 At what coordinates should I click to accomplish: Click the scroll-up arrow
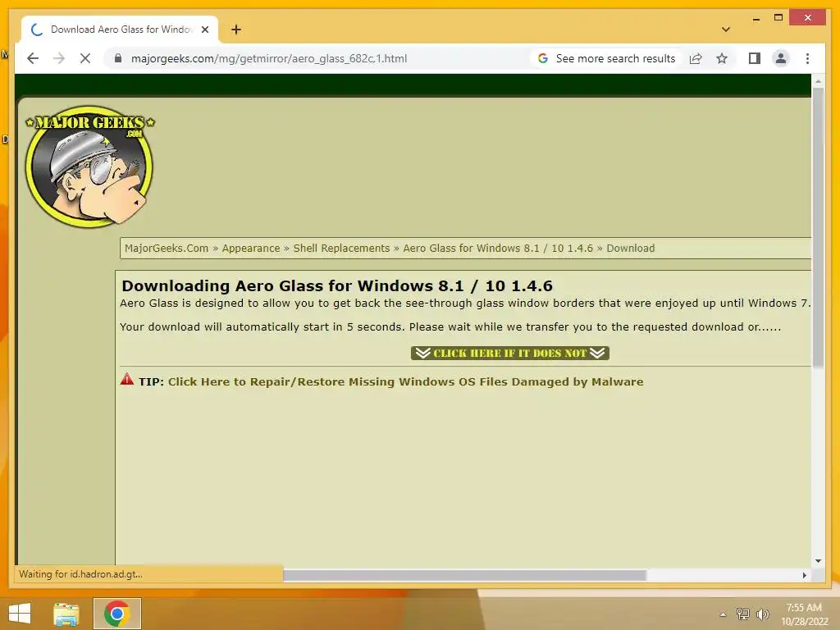[x=818, y=81]
